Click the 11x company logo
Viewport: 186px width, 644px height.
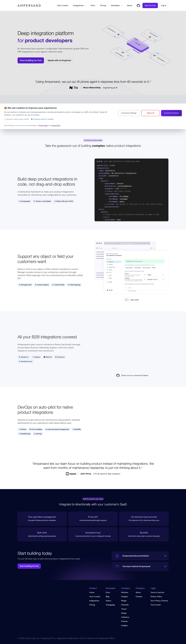(73, 88)
